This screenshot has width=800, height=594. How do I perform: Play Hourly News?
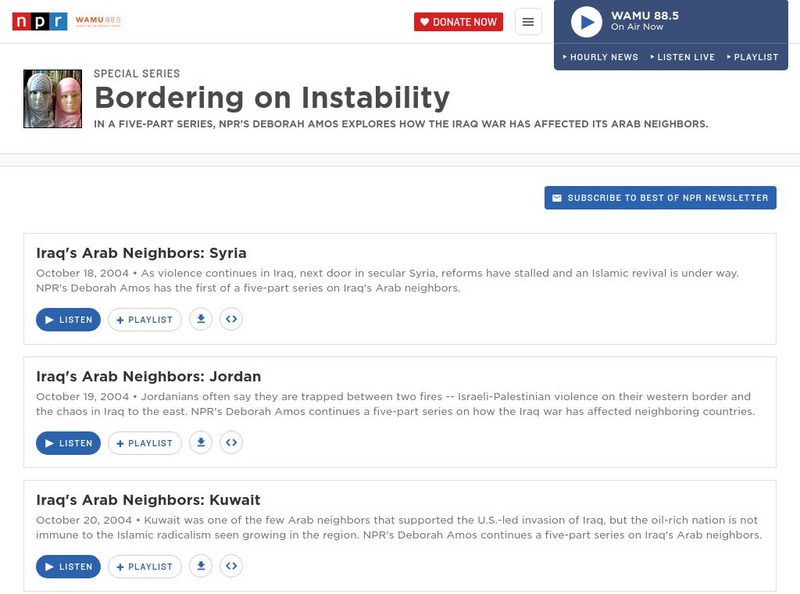coord(601,57)
